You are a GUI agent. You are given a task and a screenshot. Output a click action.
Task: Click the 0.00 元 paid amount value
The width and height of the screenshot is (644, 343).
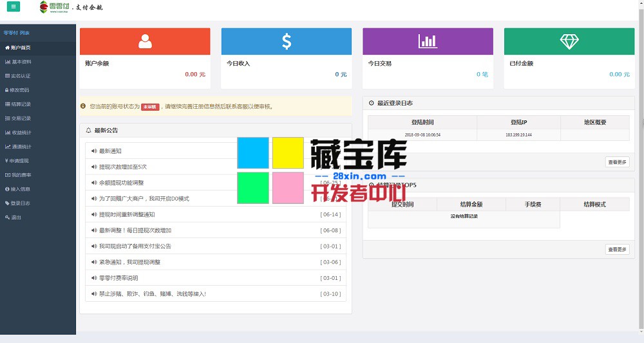pos(620,74)
